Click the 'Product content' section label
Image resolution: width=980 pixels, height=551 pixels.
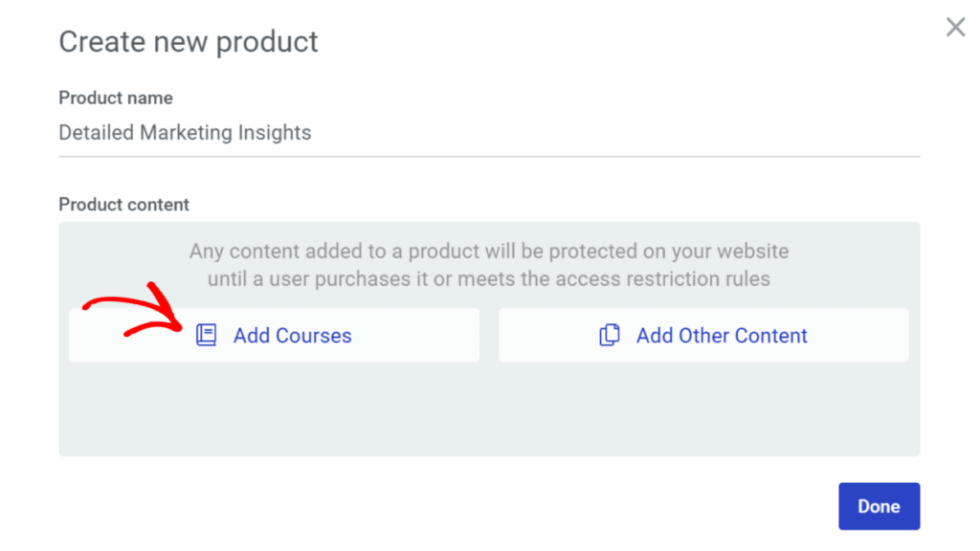[x=124, y=205]
